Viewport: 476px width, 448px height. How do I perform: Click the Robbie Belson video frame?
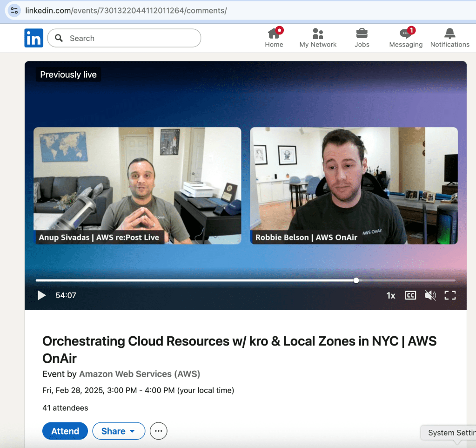click(354, 185)
